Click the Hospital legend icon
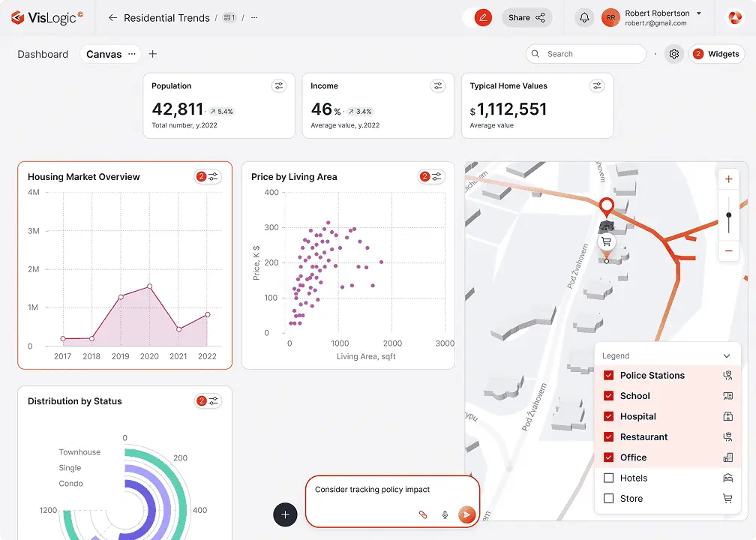 (728, 416)
